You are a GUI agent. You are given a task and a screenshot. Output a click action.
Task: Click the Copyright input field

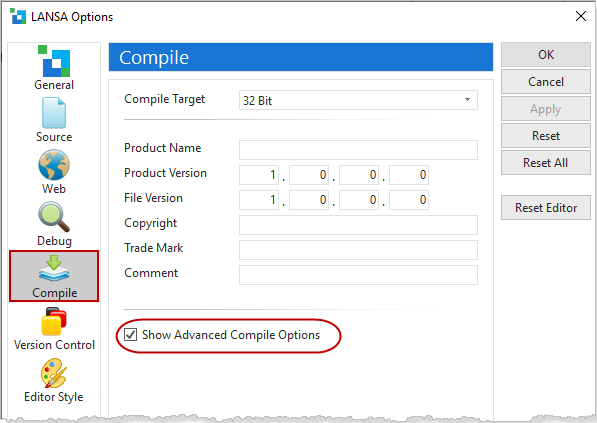(x=358, y=225)
